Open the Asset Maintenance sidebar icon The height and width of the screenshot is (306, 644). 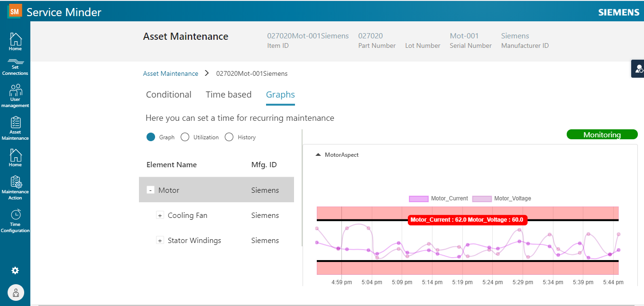point(15,128)
